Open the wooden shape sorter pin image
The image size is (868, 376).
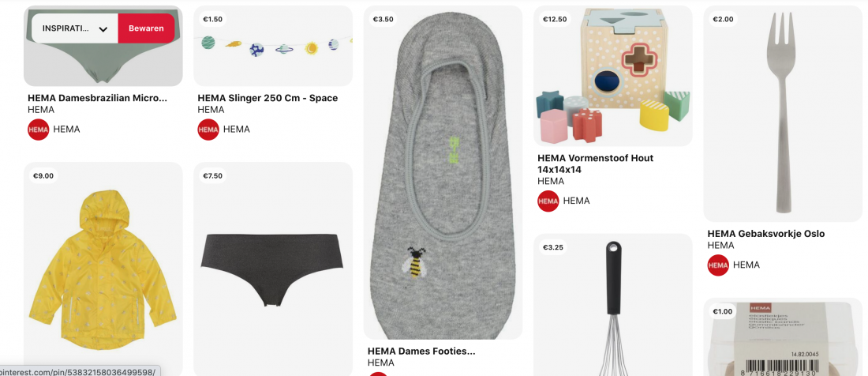click(x=613, y=76)
